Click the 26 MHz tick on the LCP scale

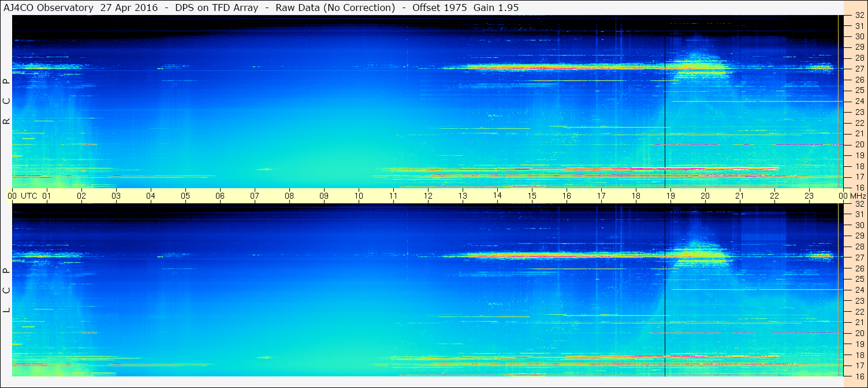[859, 268]
